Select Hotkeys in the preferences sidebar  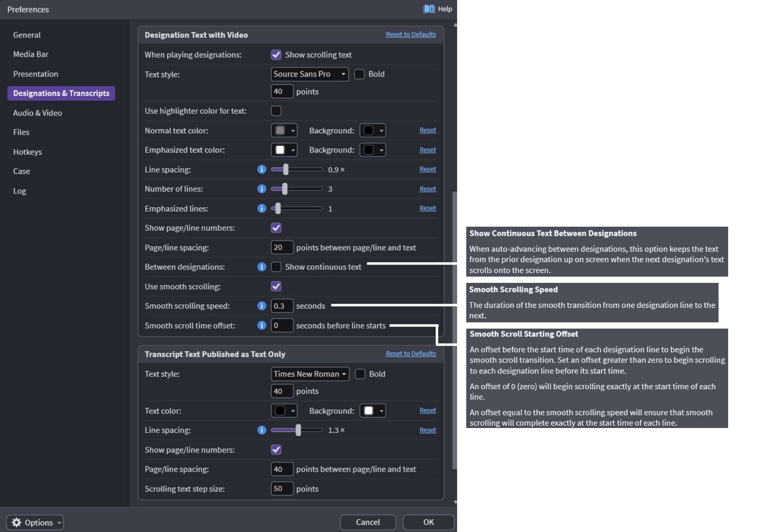[27, 152]
